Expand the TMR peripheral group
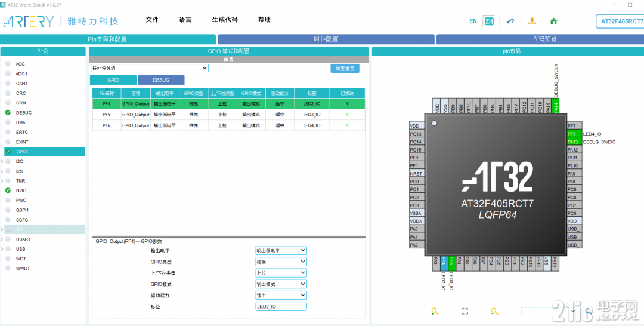Image resolution: width=644 pixels, height=326 pixels. [2, 181]
